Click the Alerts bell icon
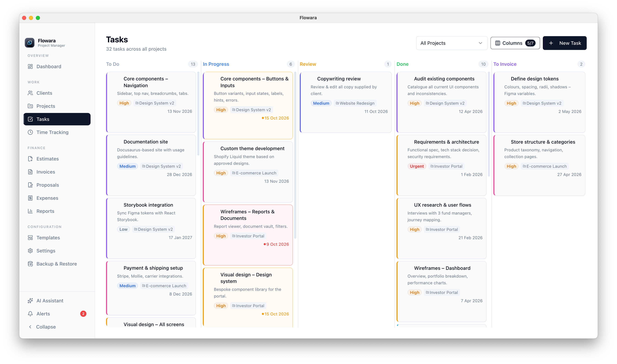617x364 pixels. (x=30, y=314)
